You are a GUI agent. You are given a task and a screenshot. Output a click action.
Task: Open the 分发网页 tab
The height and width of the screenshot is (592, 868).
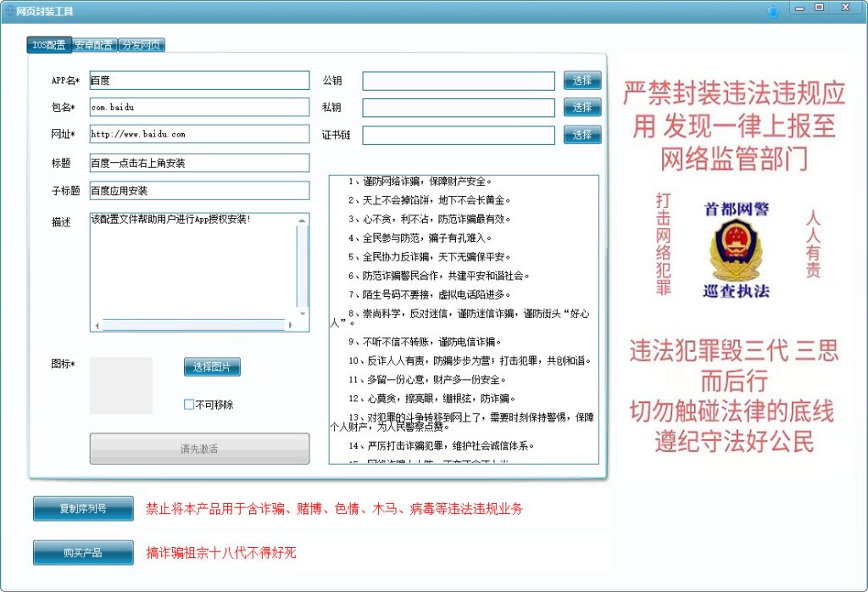click(x=141, y=46)
